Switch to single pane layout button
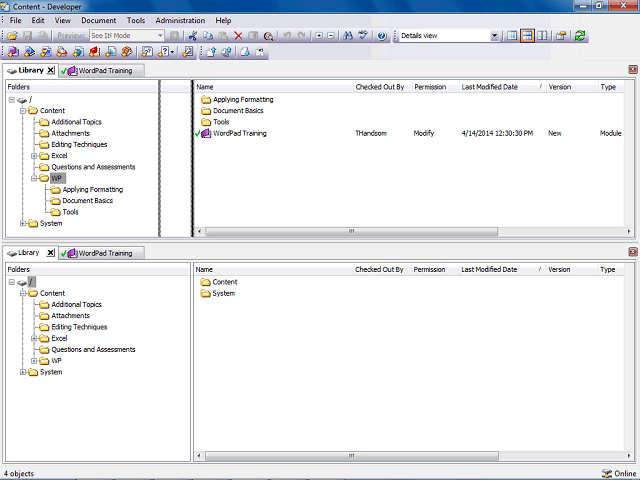The height and width of the screenshot is (480, 640). point(512,36)
